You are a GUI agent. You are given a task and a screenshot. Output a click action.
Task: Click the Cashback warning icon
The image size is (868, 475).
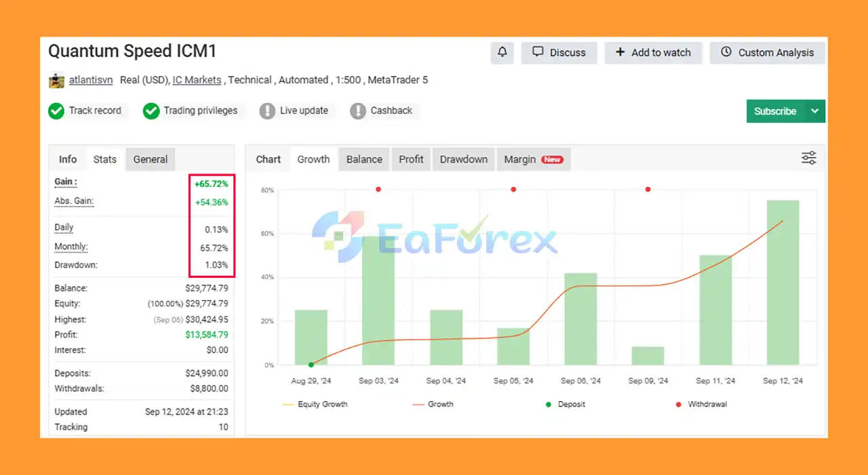pos(358,110)
